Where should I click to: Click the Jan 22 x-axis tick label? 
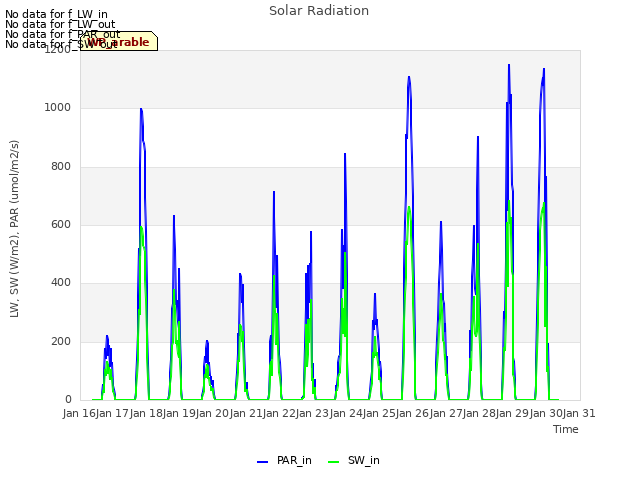[x=279, y=413]
